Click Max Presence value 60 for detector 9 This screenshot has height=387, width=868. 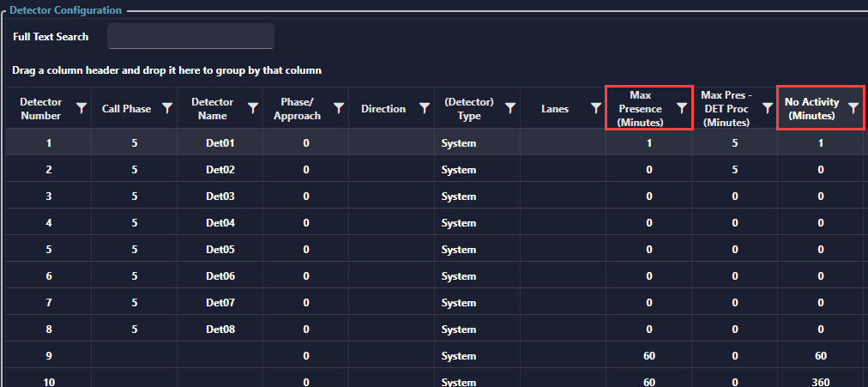point(648,356)
